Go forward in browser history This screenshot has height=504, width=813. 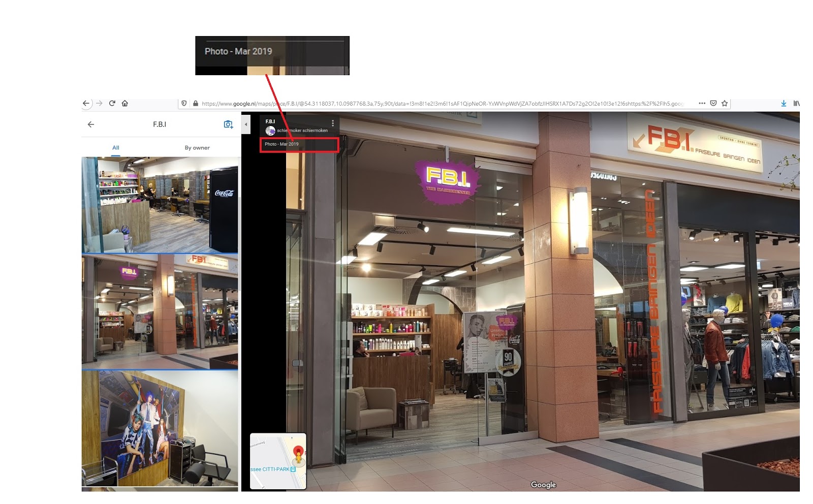tap(100, 103)
